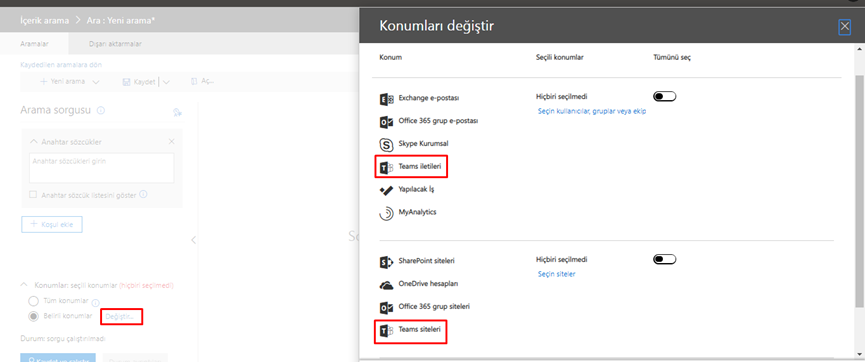Click the Konum column header

390,57
